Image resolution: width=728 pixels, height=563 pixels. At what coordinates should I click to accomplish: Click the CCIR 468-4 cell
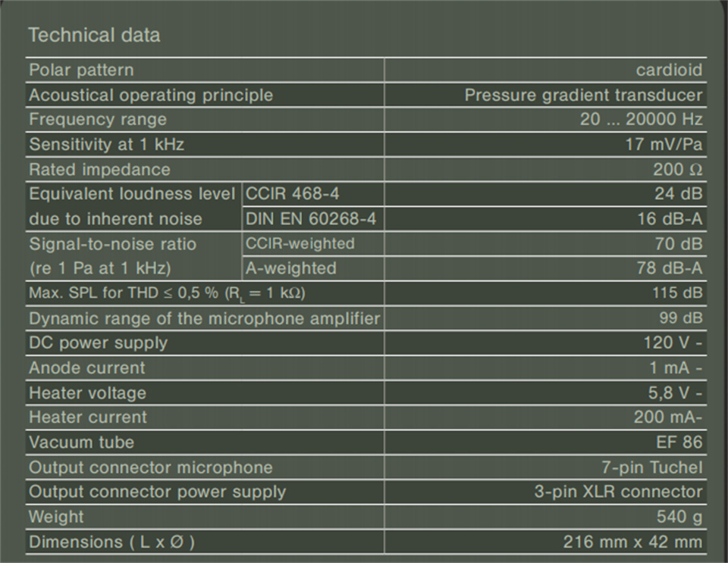coord(313,194)
